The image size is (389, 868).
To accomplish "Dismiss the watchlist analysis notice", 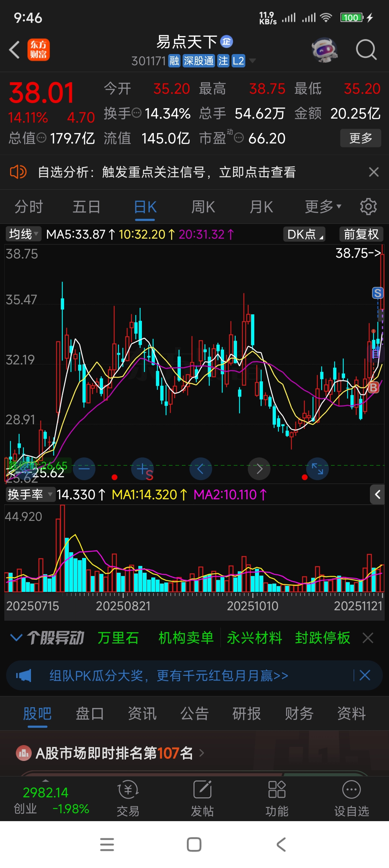I will click(x=374, y=172).
